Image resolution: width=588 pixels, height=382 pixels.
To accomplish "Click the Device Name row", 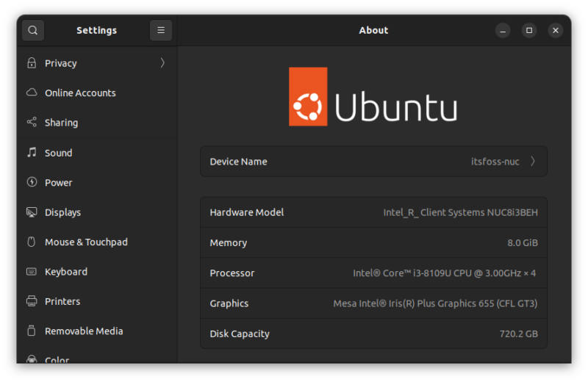I will 373,161.
